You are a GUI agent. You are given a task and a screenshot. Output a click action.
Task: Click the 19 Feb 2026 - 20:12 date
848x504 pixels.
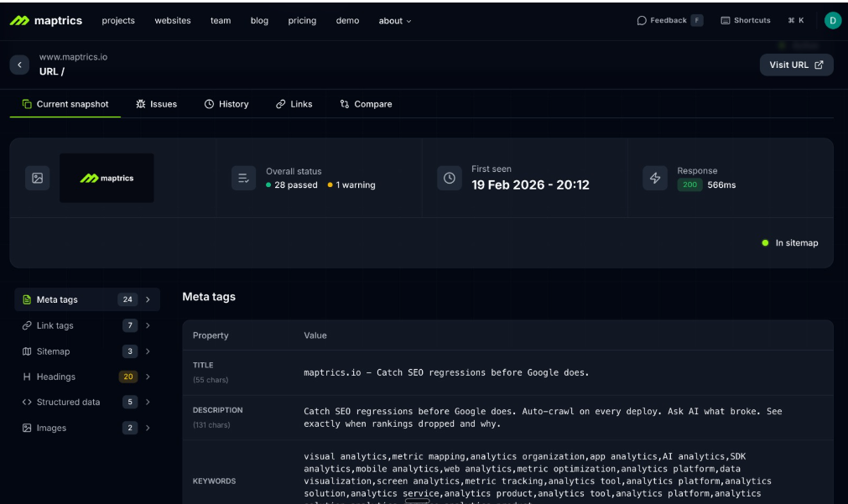click(x=530, y=185)
